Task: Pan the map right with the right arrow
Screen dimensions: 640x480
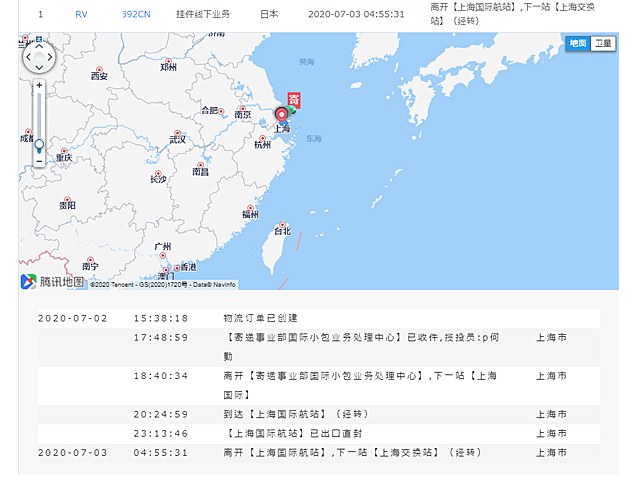Action: point(51,56)
